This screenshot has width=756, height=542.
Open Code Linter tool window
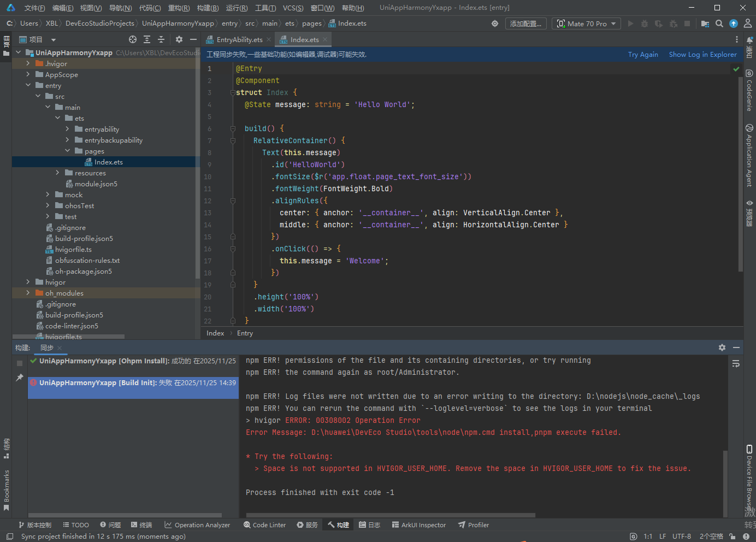(264, 525)
